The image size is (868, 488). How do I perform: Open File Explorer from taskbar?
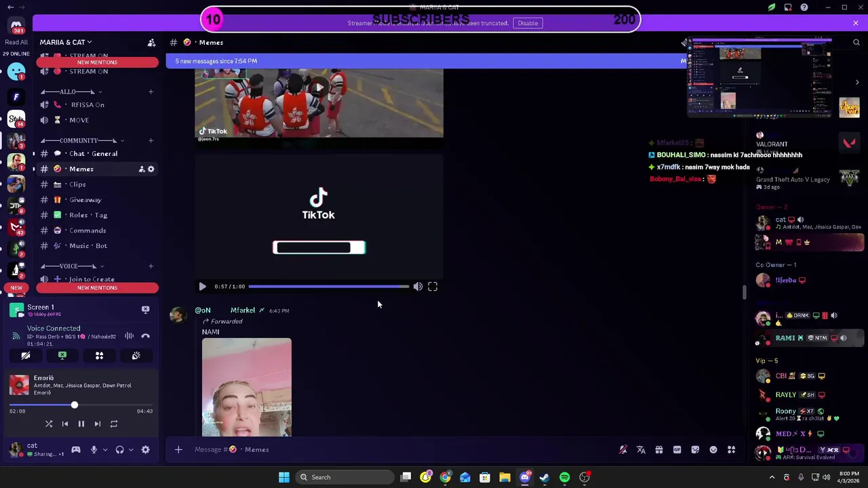[x=505, y=477]
